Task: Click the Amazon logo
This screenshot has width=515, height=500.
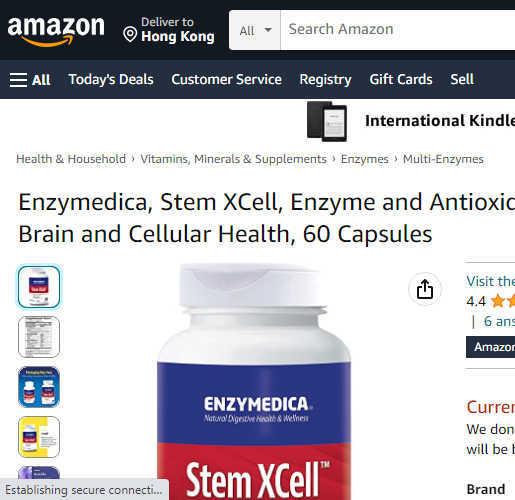Action: tap(56, 31)
